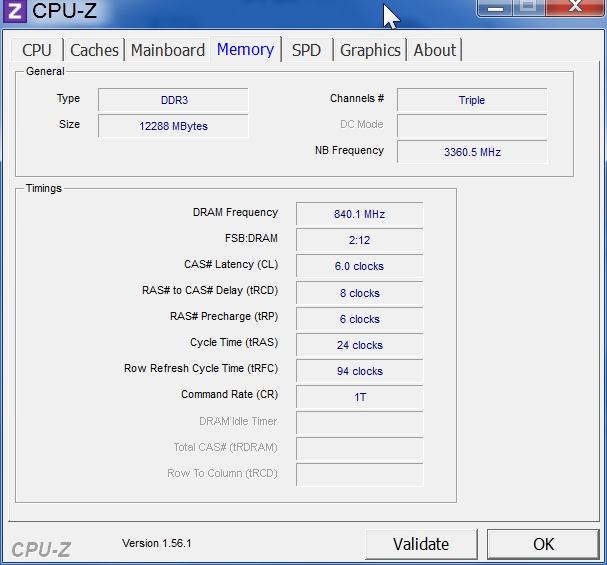Select the DRAM Frequency value 840.1 MHz
607x565 pixels.
point(359,214)
